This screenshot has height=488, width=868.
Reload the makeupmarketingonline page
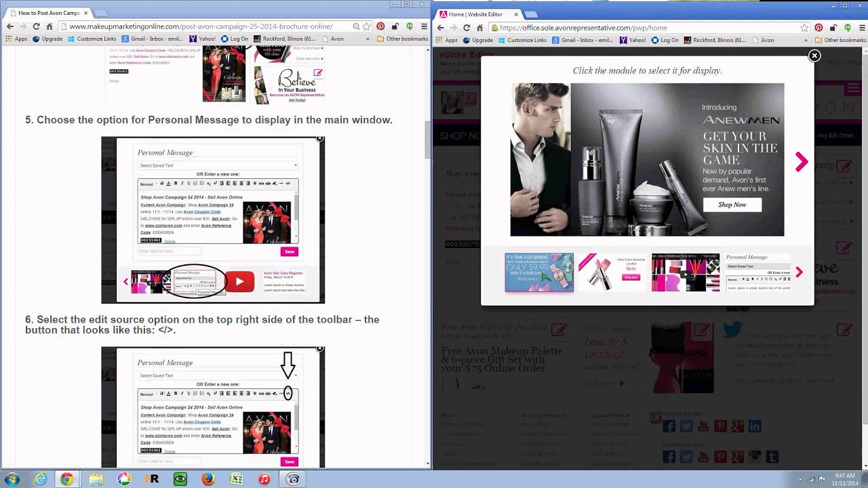(36, 26)
